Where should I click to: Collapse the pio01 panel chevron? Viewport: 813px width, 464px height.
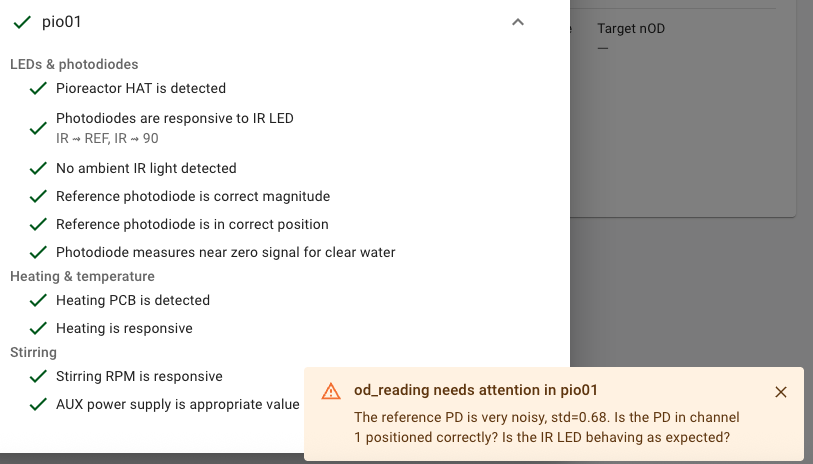click(518, 22)
